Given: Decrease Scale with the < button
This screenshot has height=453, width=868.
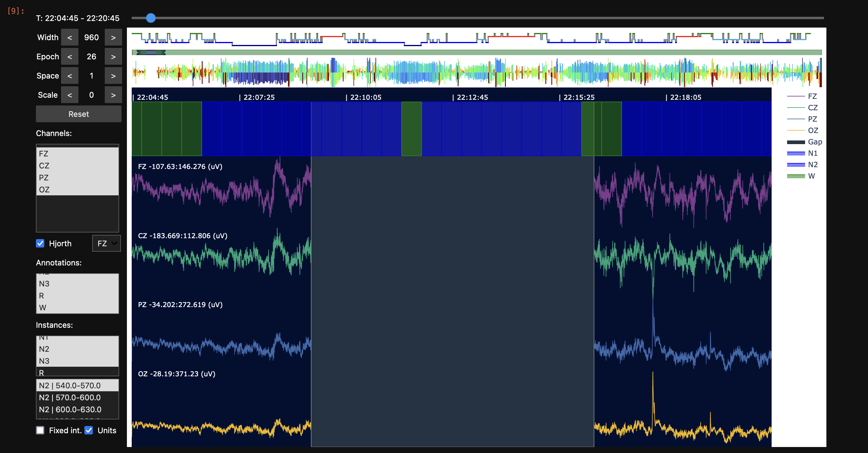Looking at the screenshot, I should [x=70, y=95].
